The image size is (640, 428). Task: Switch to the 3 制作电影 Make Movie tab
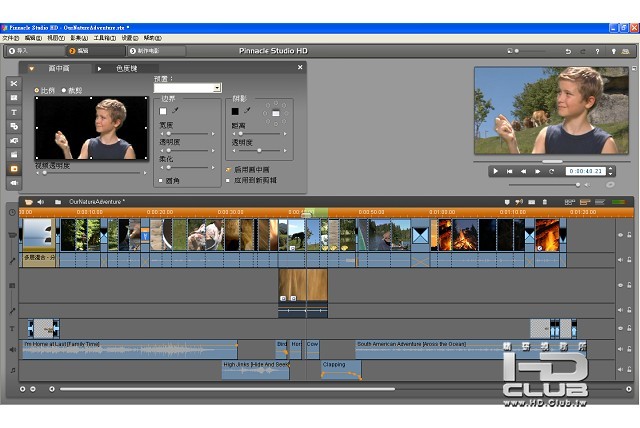(157, 51)
